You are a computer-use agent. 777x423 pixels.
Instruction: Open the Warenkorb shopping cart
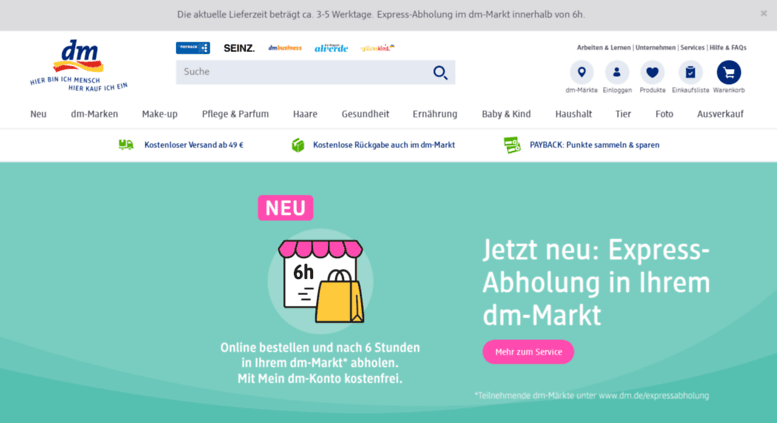pyautogui.click(x=728, y=72)
